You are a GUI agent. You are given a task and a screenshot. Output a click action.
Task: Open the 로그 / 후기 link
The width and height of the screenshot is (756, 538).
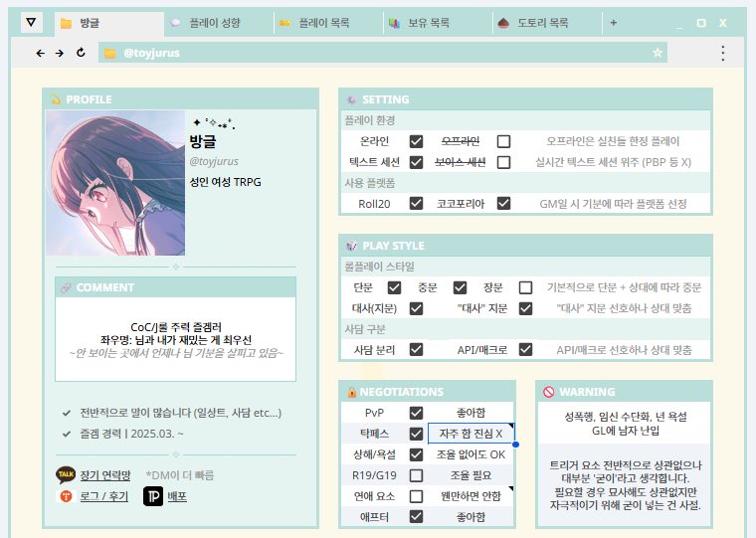(103, 496)
